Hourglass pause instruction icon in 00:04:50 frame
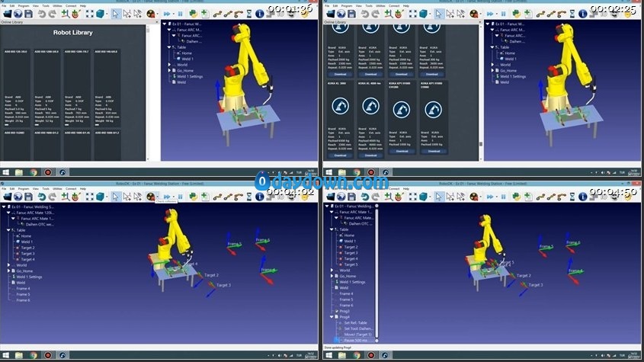The width and height of the screenshot is (644, 362). (572, 197)
